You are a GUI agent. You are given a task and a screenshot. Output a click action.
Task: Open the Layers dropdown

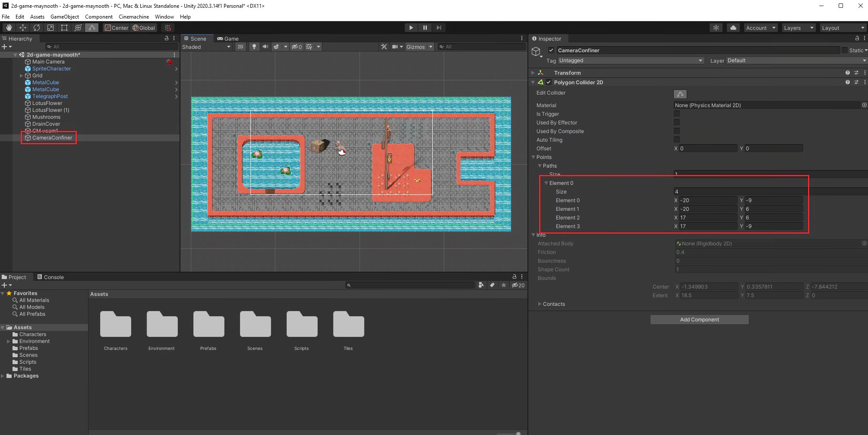point(799,28)
